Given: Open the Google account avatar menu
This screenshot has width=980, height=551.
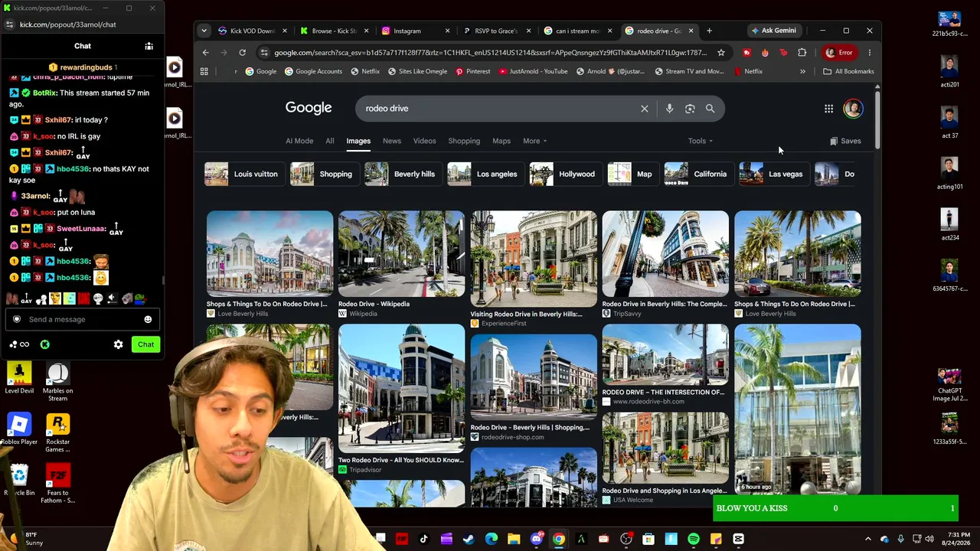Looking at the screenshot, I should click(x=852, y=109).
